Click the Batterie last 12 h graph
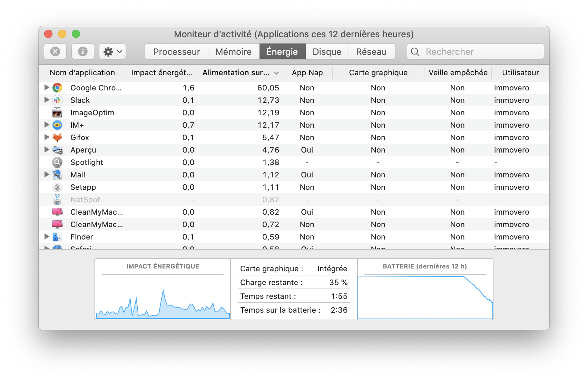This screenshot has width=588, height=381. click(x=425, y=289)
